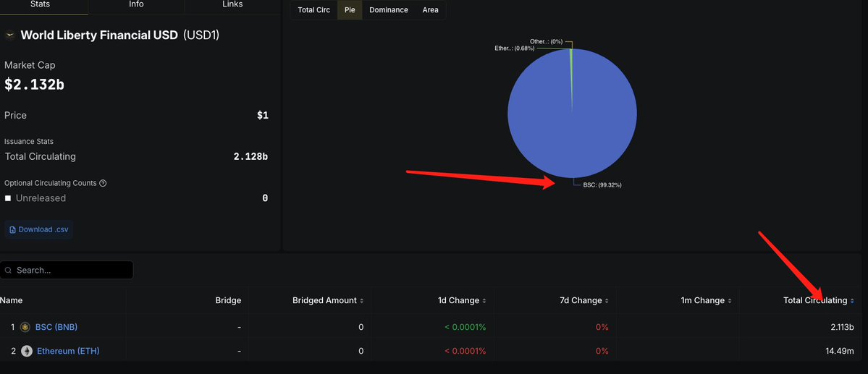The height and width of the screenshot is (374, 868).
Task: Click the help icon beside Optional Circulating Counts
Action: 102,183
